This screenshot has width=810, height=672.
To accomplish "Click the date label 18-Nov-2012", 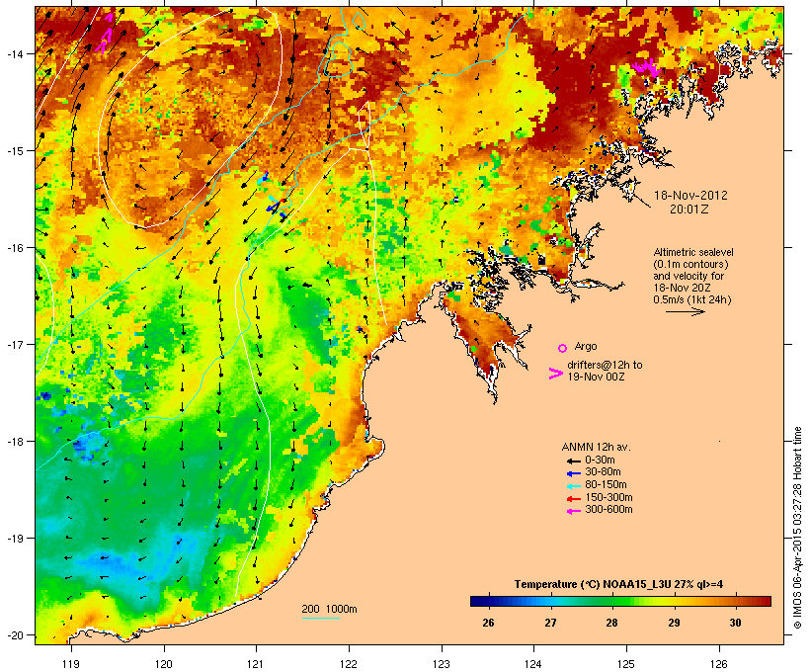I will (x=690, y=196).
